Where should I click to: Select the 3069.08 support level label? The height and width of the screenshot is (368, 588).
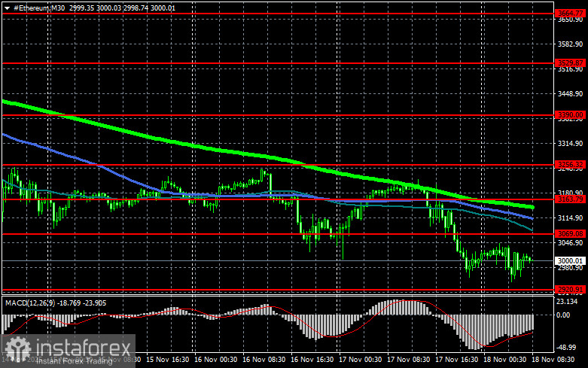pos(570,234)
